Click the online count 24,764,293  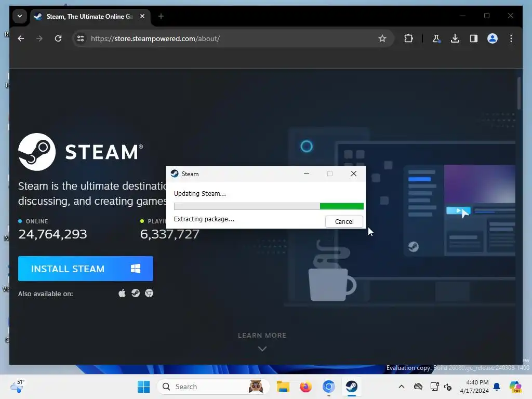point(52,234)
